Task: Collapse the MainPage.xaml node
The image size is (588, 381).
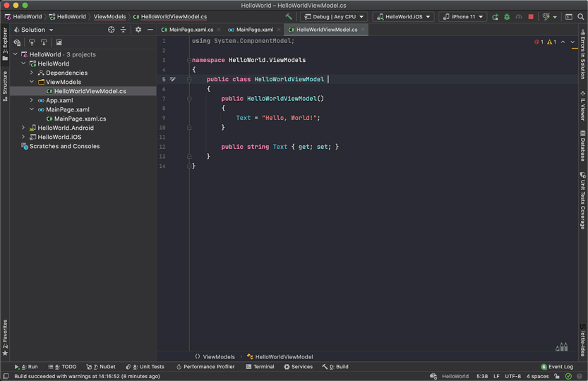Action: (32, 109)
